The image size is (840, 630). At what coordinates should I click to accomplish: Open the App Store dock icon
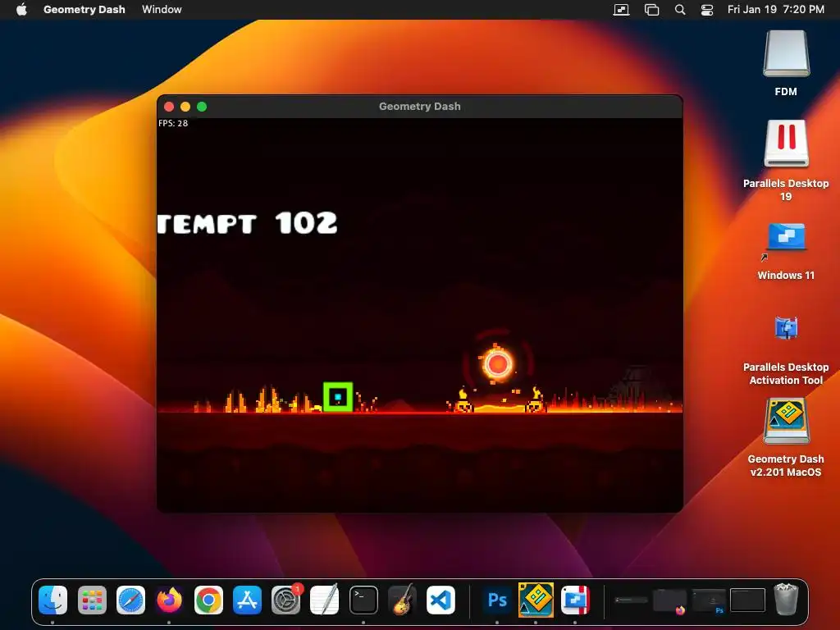[x=247, y=600]
